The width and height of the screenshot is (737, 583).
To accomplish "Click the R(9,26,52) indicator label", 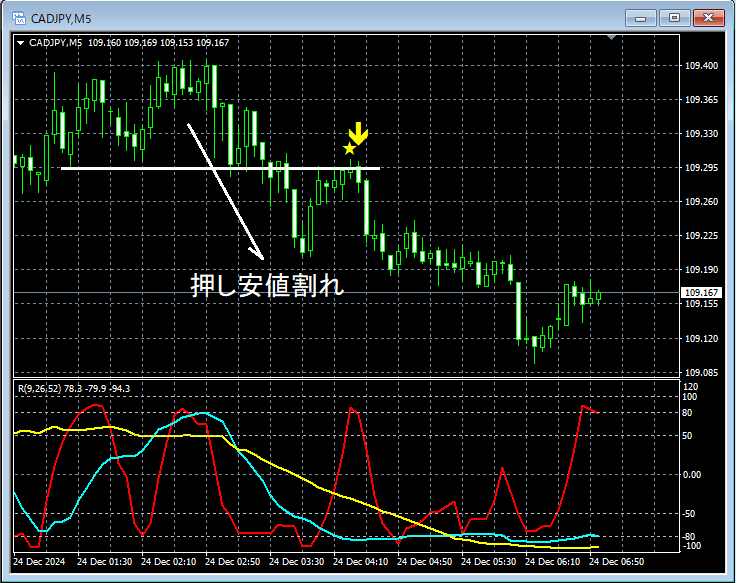I will pos(74,389).
